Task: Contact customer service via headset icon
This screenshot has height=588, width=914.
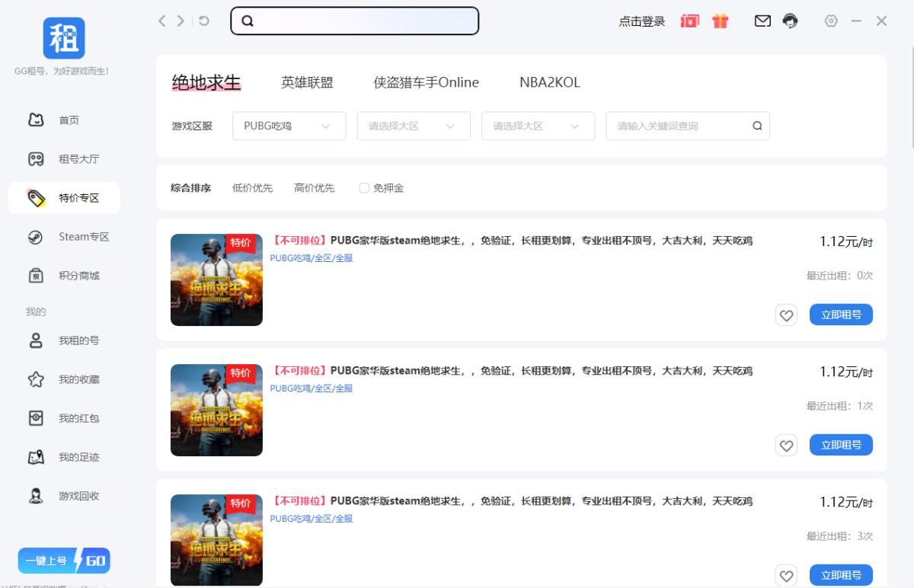Action: [x=791, y=21]
